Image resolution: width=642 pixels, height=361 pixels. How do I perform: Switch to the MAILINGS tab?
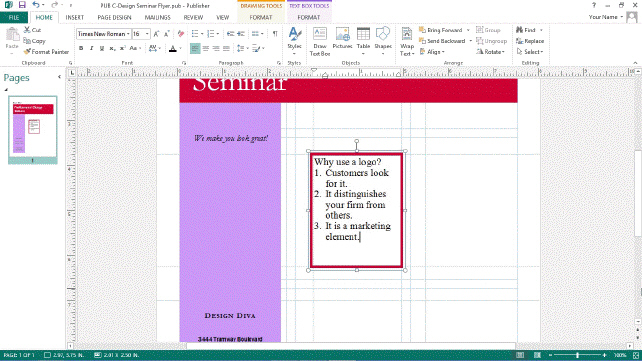click(x=158, y=18)
